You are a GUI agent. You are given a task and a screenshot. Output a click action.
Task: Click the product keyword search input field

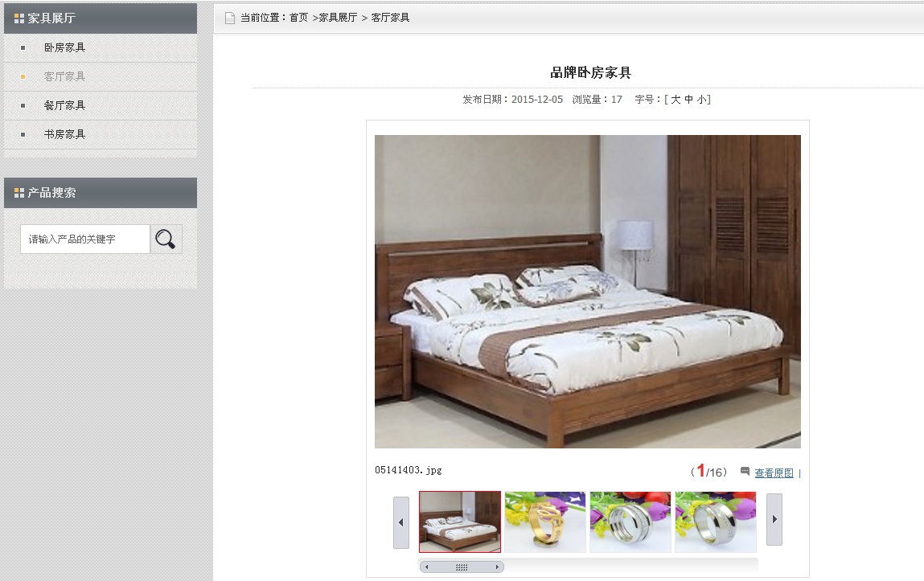(x=85, y=239)
